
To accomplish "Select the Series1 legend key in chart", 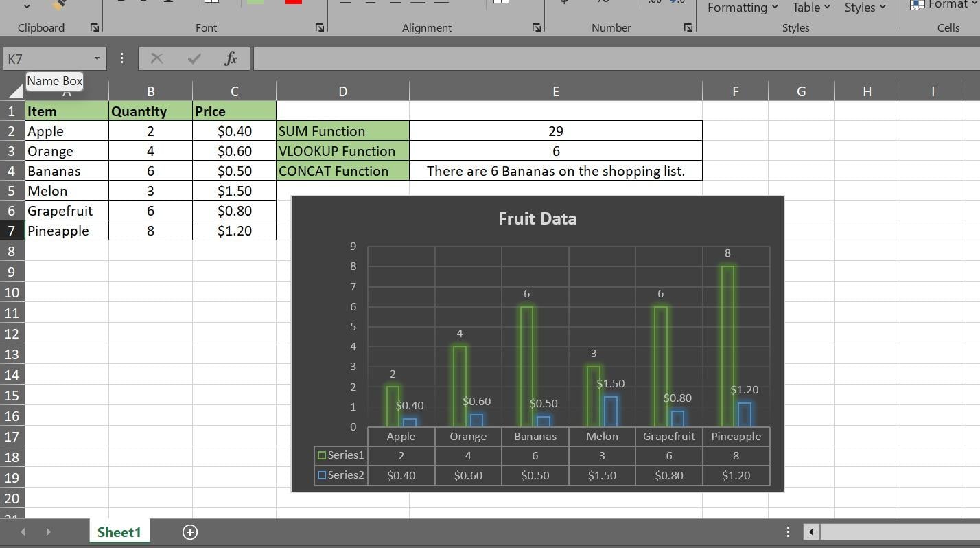I will (321, 455).
